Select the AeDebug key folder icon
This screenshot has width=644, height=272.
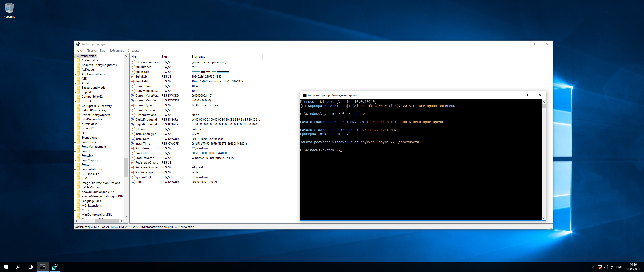pyautogui.click(x=78, y=70)
